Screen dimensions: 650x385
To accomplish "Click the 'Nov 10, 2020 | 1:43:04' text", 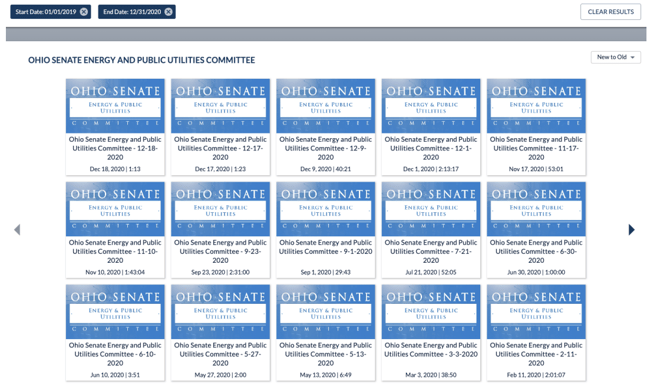I will (x=115, y=272).
